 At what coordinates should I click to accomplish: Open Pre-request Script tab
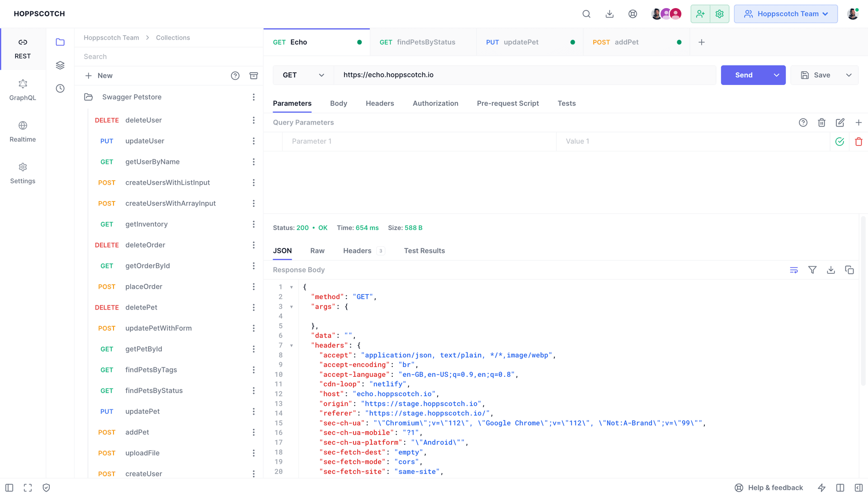(508, 103)
